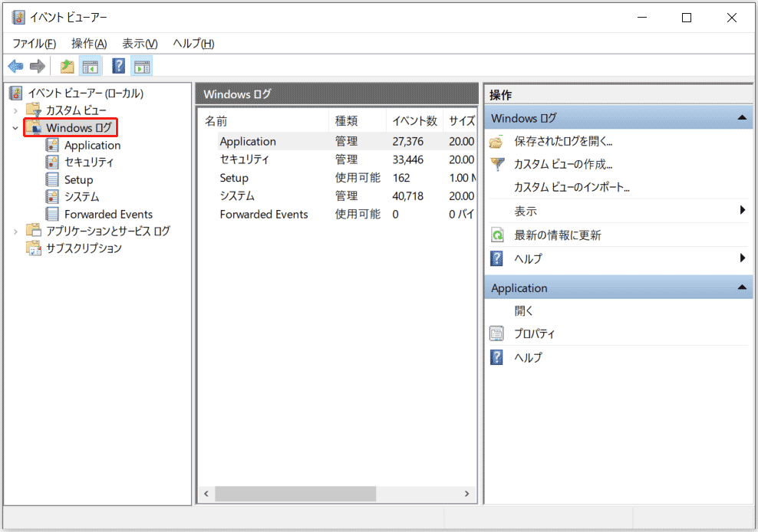Click the horizontal scrollbar thumb in the log list
Image resolution: width=758 pixels, height=532 pixels.
pos(295,494)
